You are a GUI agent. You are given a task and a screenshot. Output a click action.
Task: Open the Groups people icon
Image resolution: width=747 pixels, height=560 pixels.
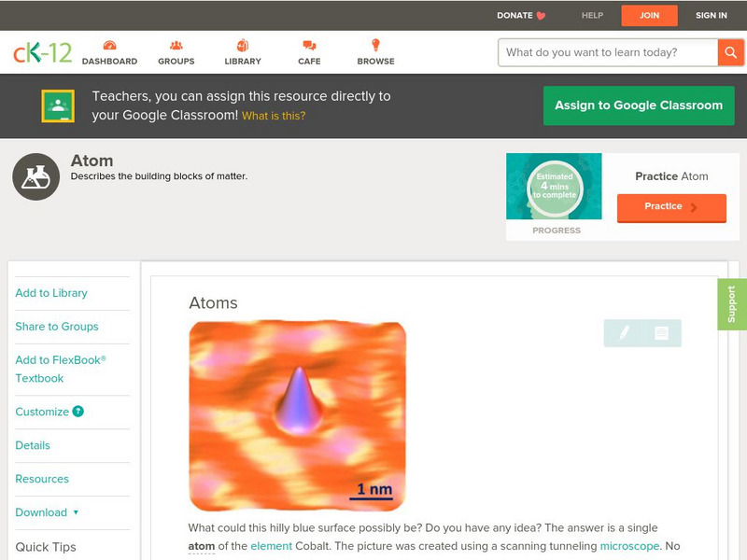click(x=176, y=46)
